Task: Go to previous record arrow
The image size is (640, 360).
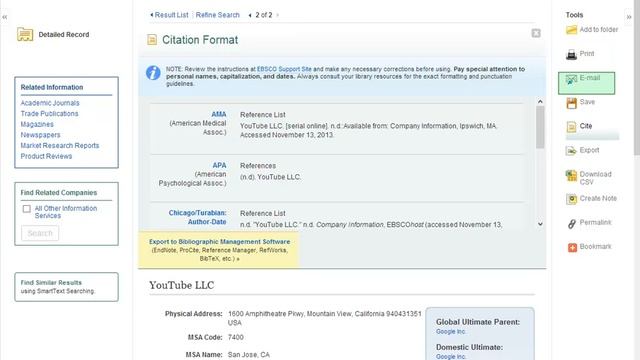Action: pyautogui.click(x=250, y=15)
